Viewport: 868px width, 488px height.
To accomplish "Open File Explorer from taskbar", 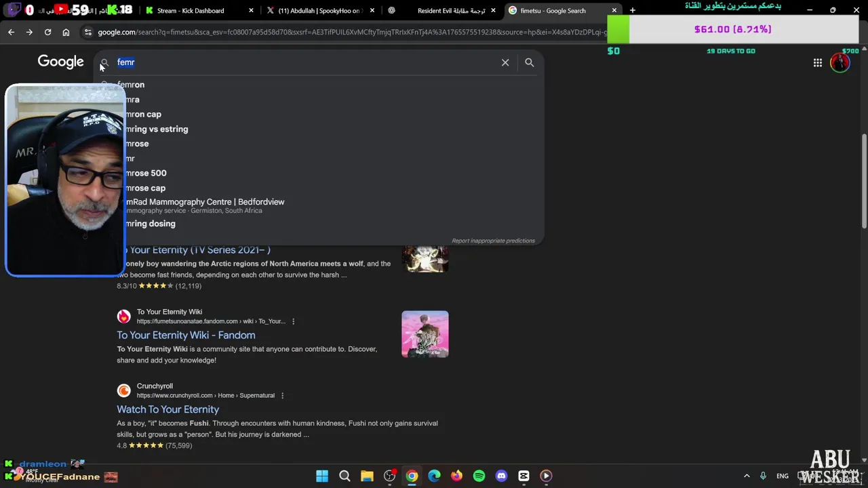I will [x=367, y=476].
